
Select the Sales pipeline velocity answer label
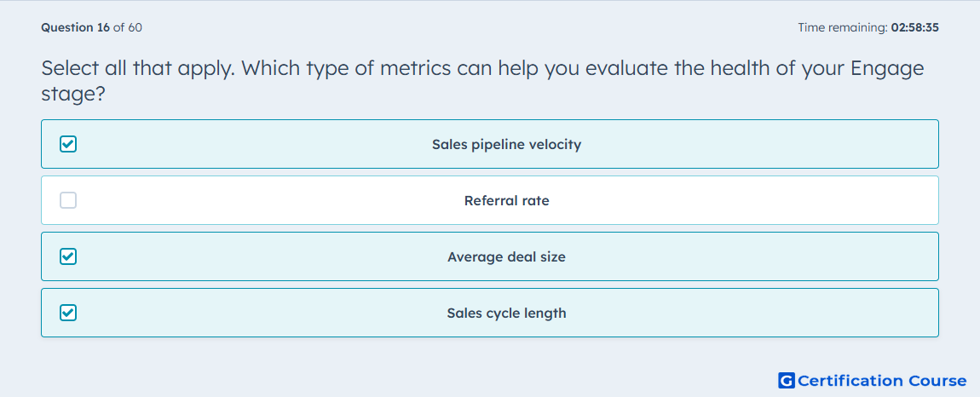(x=506, y=145)
